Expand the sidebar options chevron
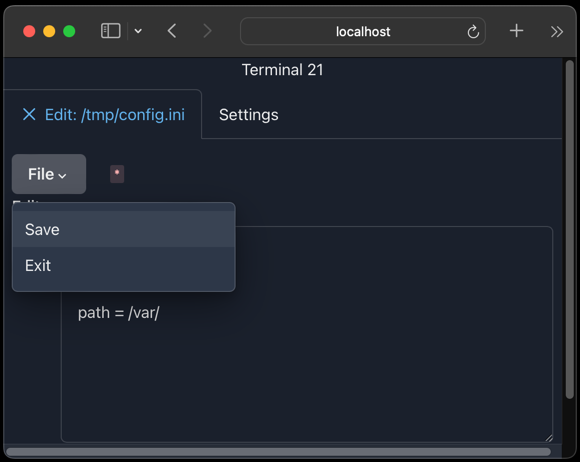The width and height of the screenshot is (580, 462). coord(138,31)
